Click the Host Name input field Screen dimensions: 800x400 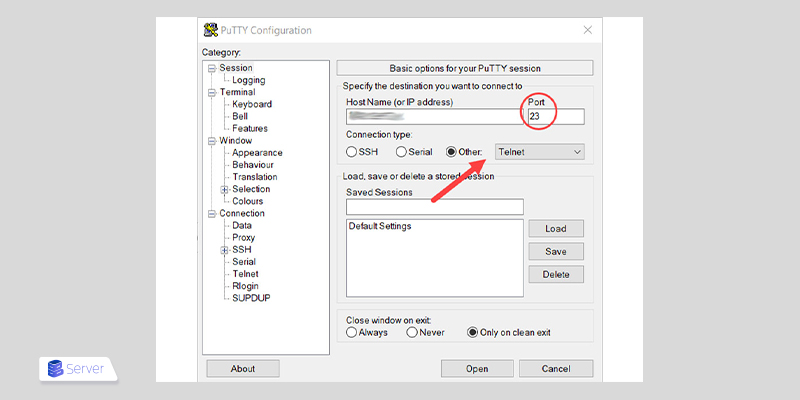tap(435, 116)
